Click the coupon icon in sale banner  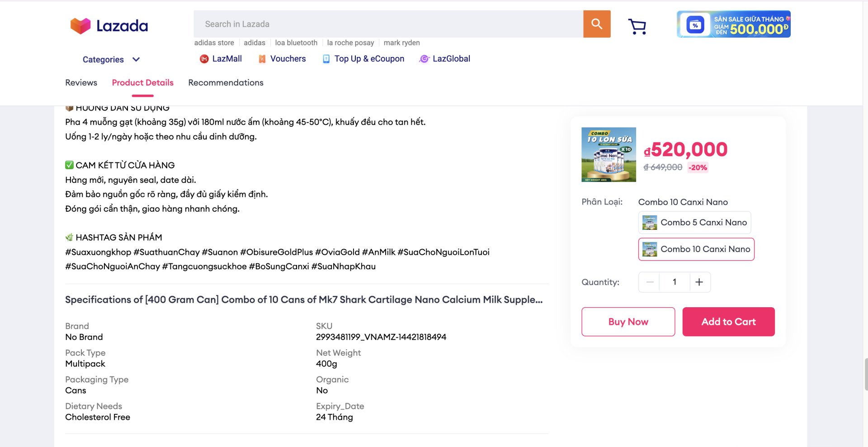(x=695, y=25)
